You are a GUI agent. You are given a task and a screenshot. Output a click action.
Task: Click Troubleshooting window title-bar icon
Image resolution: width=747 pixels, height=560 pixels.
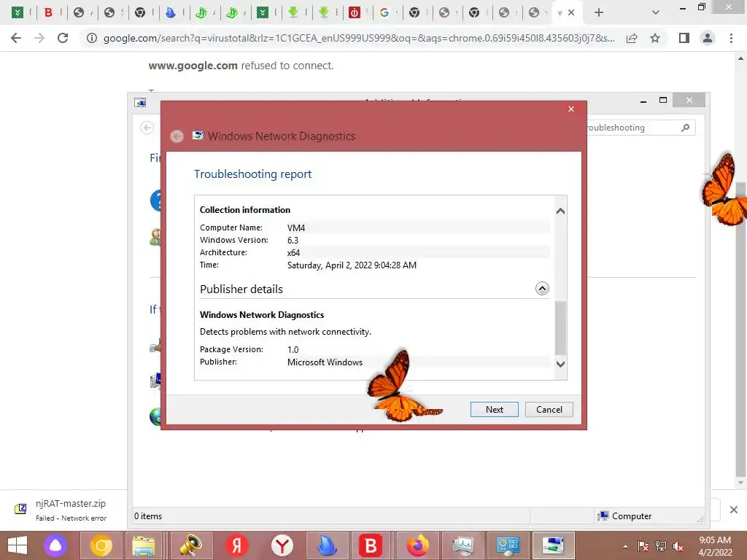click(x=140, y=102)
